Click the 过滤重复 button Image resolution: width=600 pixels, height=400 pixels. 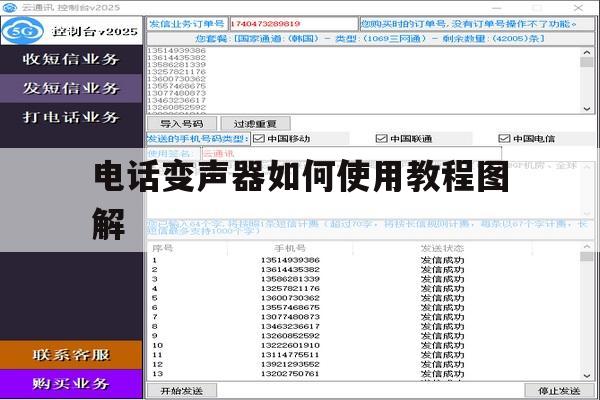coord(255,124)
